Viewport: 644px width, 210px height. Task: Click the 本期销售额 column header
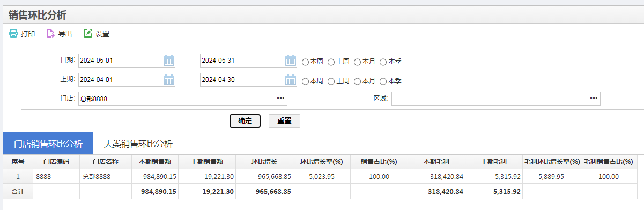155,162
